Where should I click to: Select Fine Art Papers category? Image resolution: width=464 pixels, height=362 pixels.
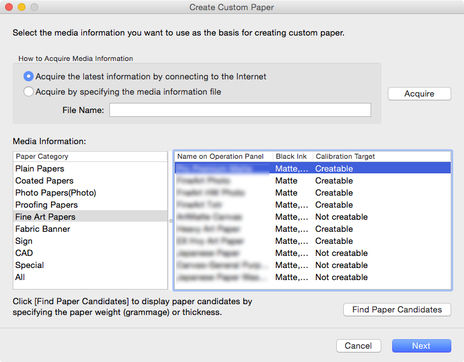pyautogui.click(x=90, y=217)
